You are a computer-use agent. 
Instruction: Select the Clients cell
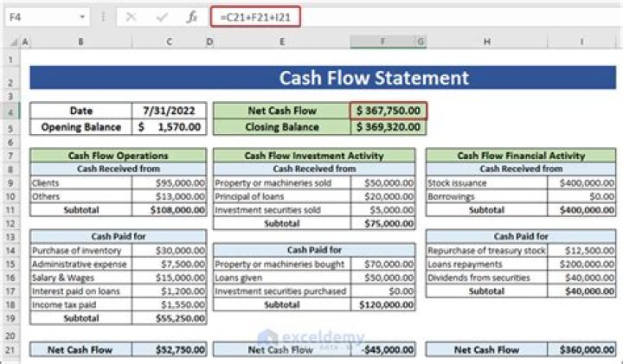(x=81, y=183)
